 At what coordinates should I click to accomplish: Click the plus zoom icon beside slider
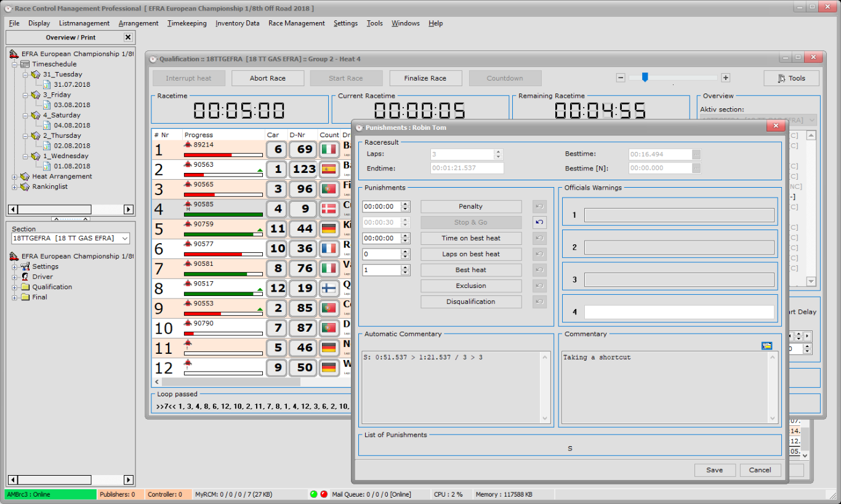pos(726,78)
